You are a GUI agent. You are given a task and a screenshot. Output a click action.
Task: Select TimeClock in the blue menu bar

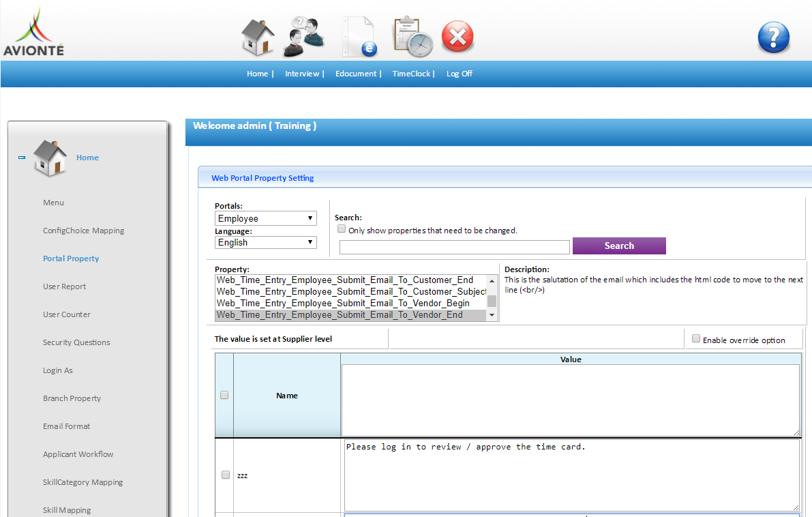[x=411, y=74]
